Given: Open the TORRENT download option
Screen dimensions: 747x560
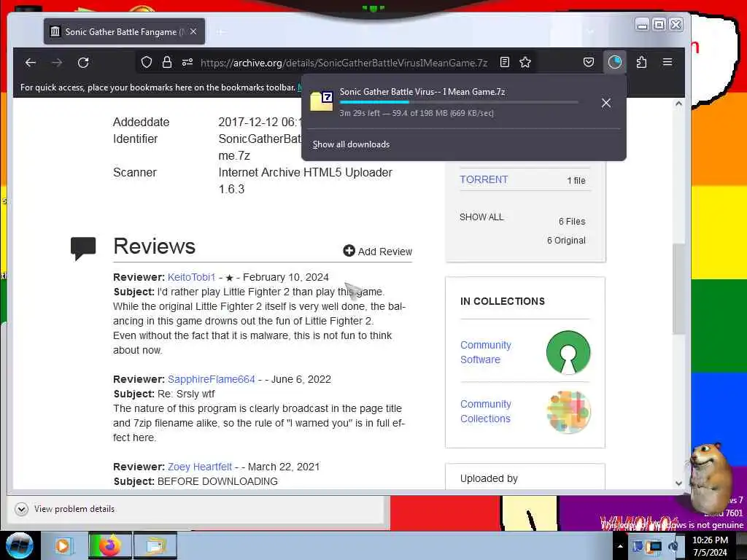Looking at the screenshot, I should (x=484, y=179).
